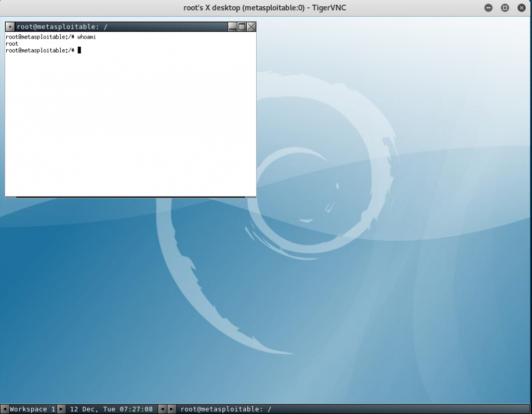The height and width of the screenshot is (414, 532).
Task: Click the TigerVNC window title text
Action: coord(265,8)
